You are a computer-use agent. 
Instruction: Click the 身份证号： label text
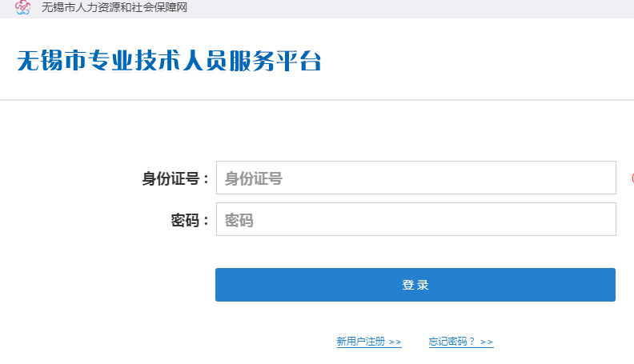click(175, 178)
